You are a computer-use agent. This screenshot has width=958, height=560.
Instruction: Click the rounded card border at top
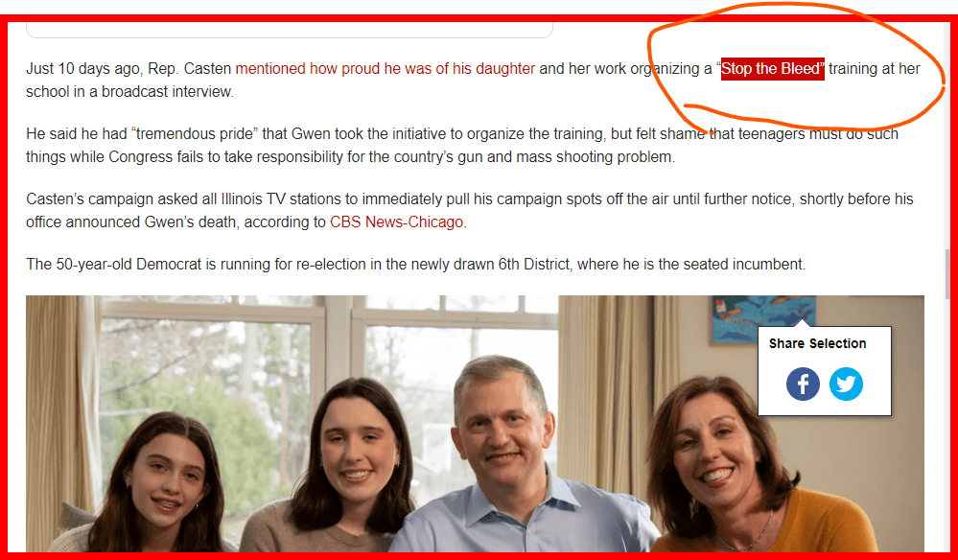click(x=290, y=31)
